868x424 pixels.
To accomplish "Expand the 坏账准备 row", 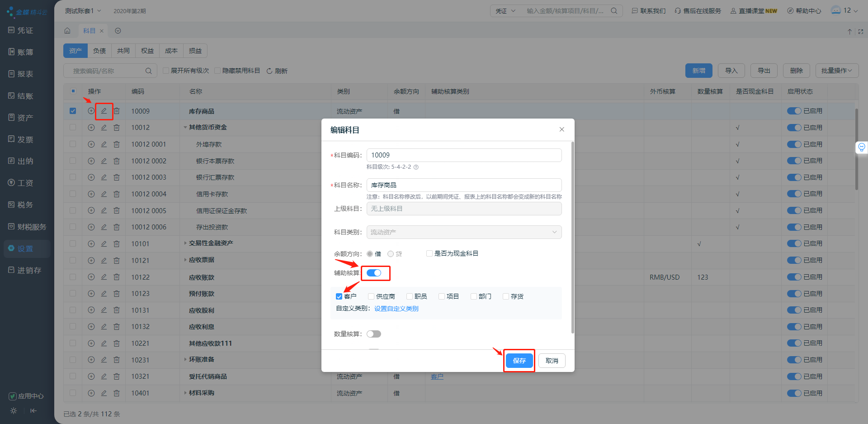I will click(x=185, y=360).
